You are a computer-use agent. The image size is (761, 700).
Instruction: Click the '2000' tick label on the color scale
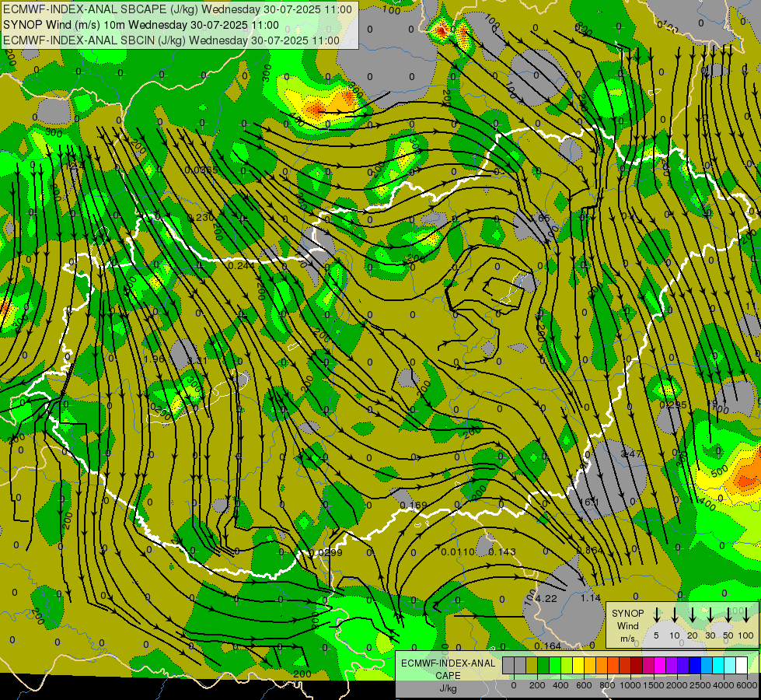point(677,685)
